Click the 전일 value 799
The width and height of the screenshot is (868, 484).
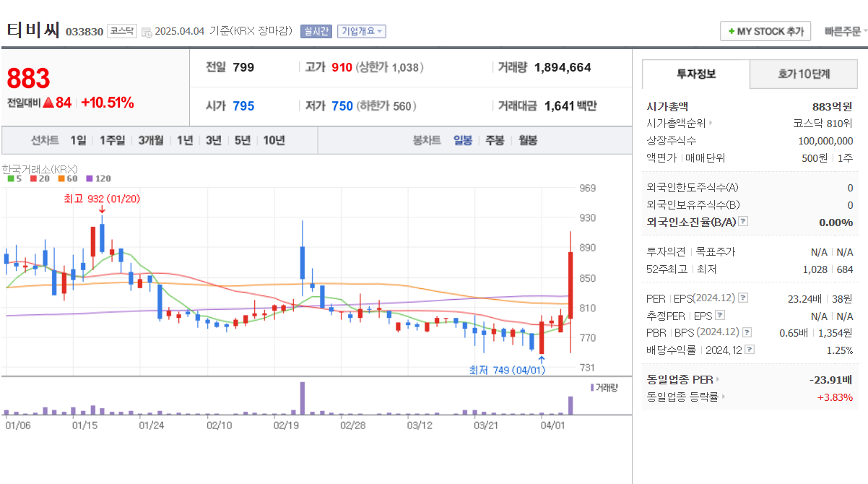point(243,67)
